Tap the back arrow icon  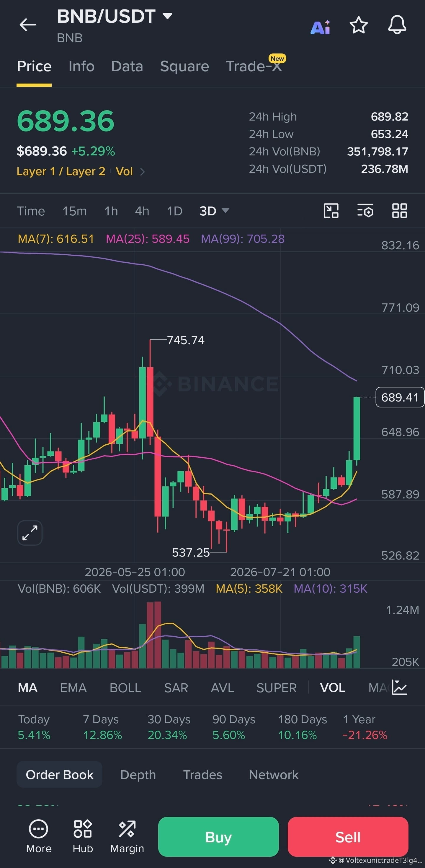click(x=27, y=25)
